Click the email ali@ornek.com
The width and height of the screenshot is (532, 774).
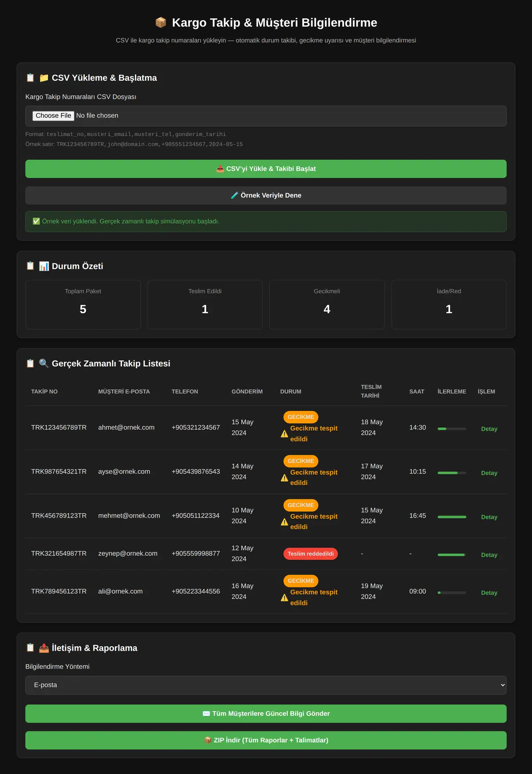(120, 591)
